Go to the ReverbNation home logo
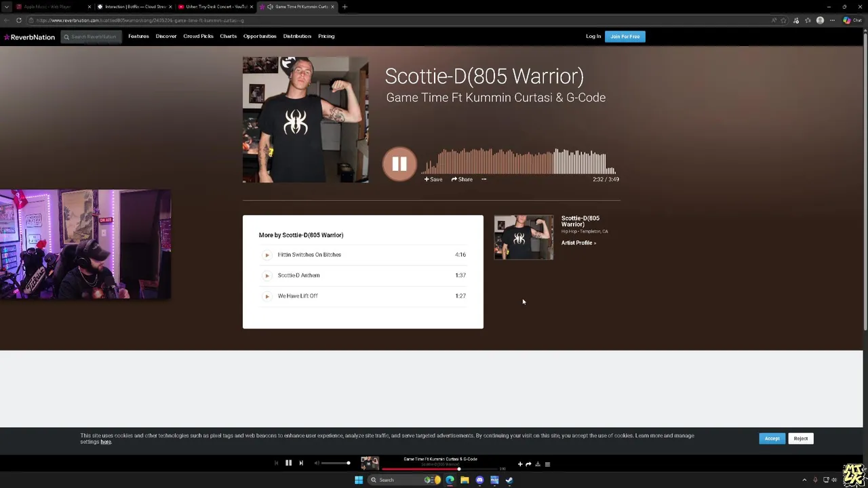The height and width of the screenshot is (488, 868). click(x=29, y=37)
